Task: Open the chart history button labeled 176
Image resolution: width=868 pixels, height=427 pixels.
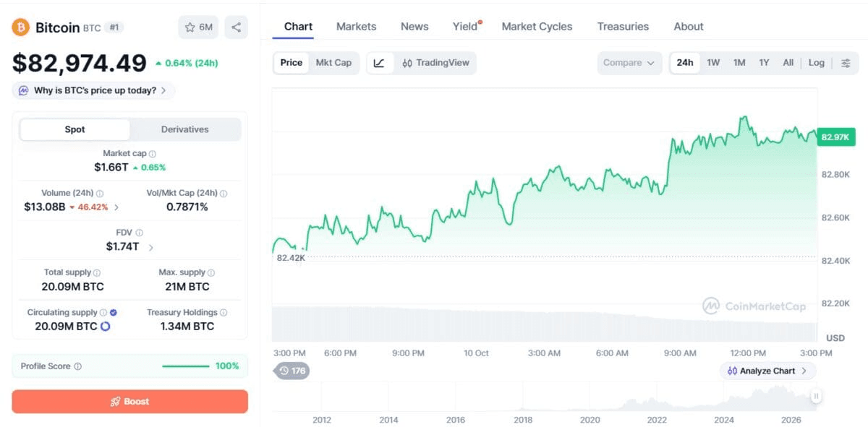Action: point(292,371)
